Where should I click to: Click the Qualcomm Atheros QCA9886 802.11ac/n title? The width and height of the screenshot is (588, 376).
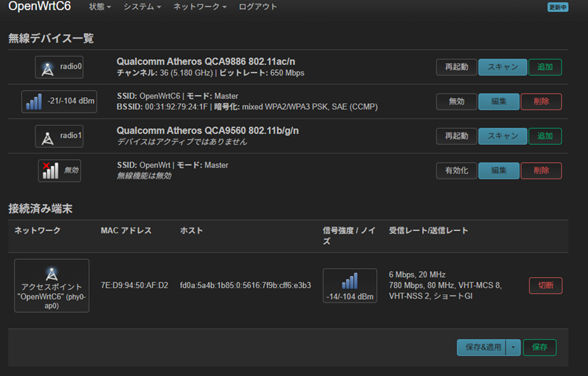[x=206, y=61]
